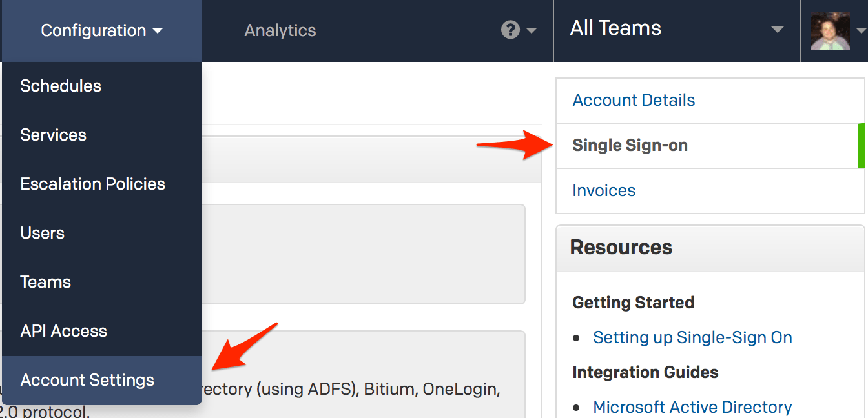
Task: Expand the arrow beside the user avatar
Action: 860,31
